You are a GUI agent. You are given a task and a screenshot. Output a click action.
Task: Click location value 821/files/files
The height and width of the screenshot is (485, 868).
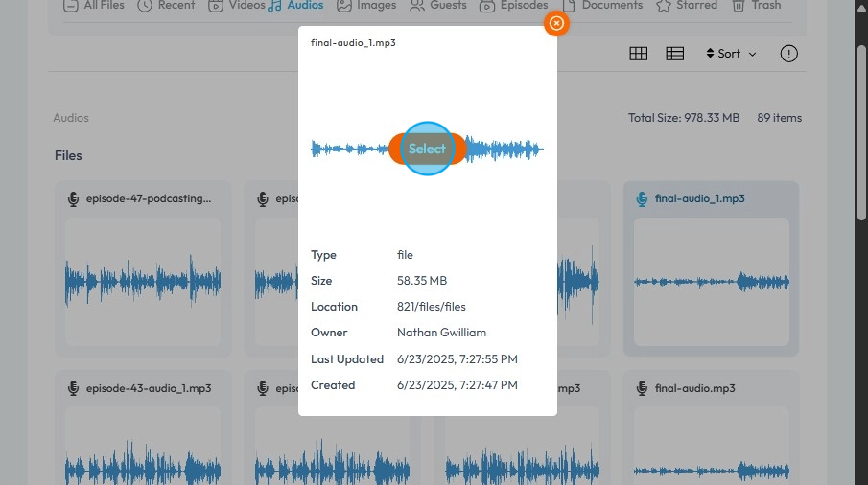(432, 307)
